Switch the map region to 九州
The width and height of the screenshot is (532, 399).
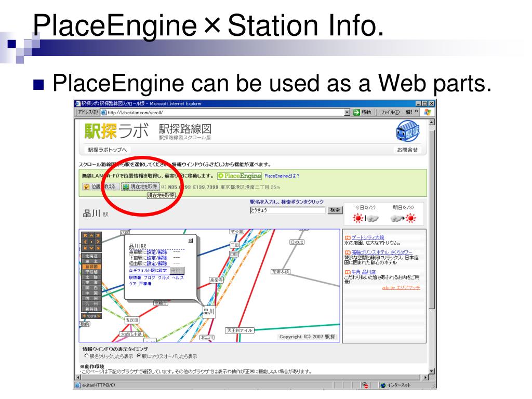(91, 303)
